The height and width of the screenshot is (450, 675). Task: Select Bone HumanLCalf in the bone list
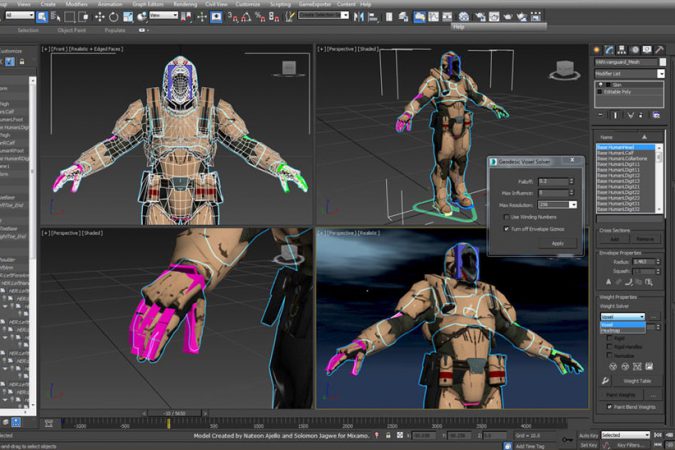(625, 153)
